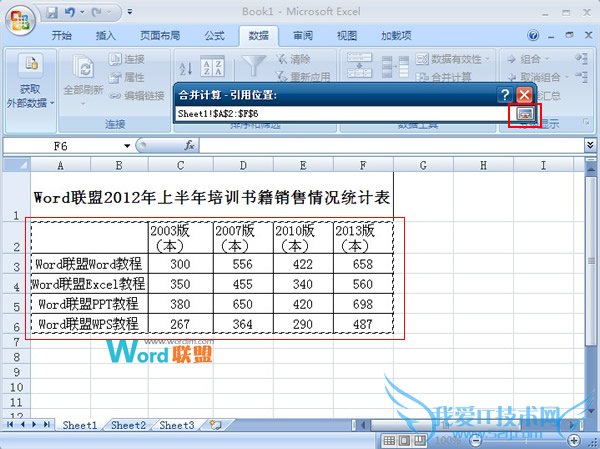600x449 pixels.
Task: Open the 加载项 ribbon tab
Action: pyautogui.click(x=396, y=36)
